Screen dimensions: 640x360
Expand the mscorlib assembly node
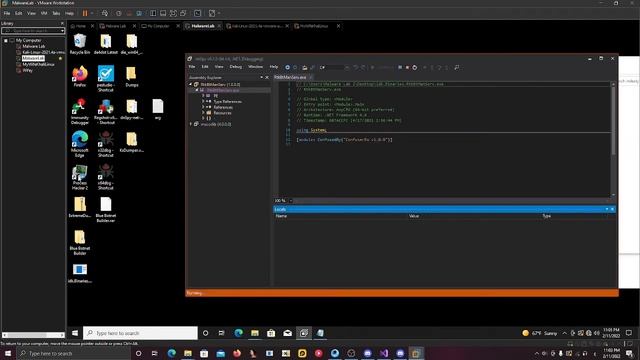pos(191,124)
